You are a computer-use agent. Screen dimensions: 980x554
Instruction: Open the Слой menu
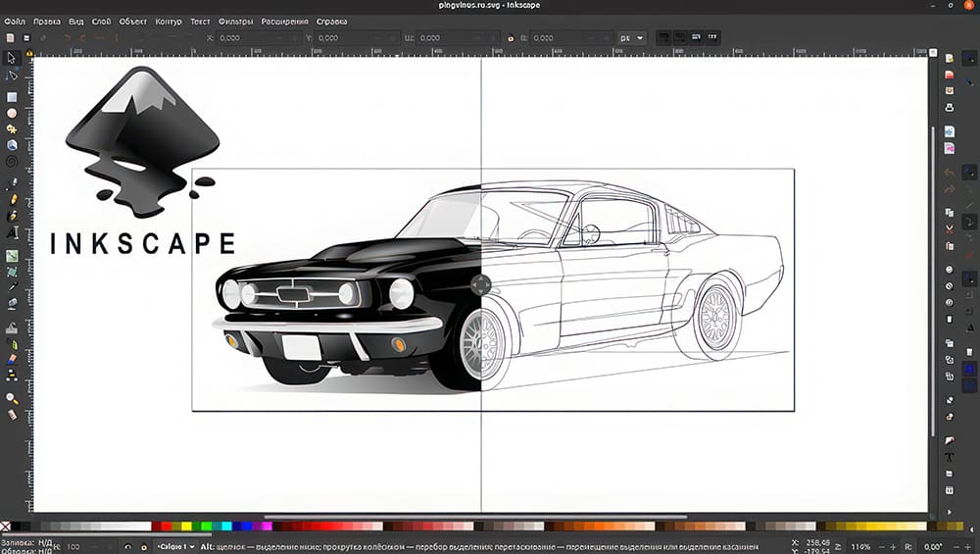tap(101, 22)
